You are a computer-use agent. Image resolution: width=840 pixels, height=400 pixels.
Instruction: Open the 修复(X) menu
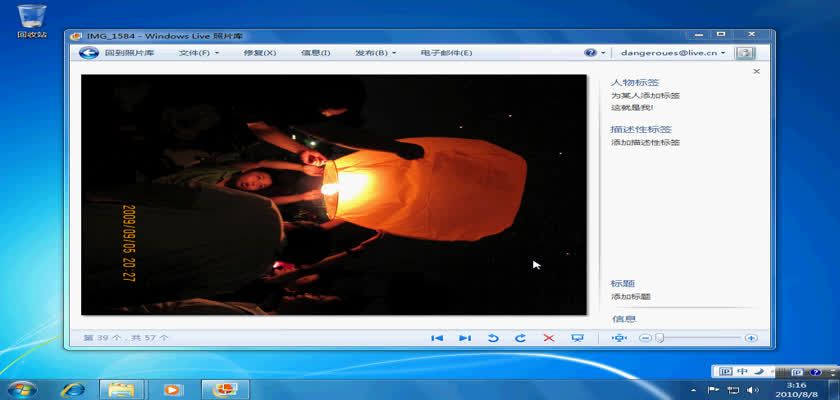click(259, 53)
